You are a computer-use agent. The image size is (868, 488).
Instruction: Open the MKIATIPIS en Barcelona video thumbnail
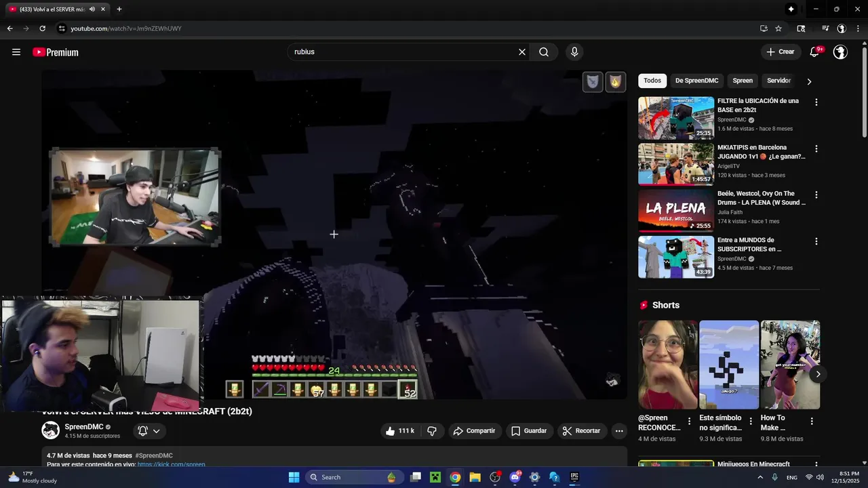pos(676,165)
